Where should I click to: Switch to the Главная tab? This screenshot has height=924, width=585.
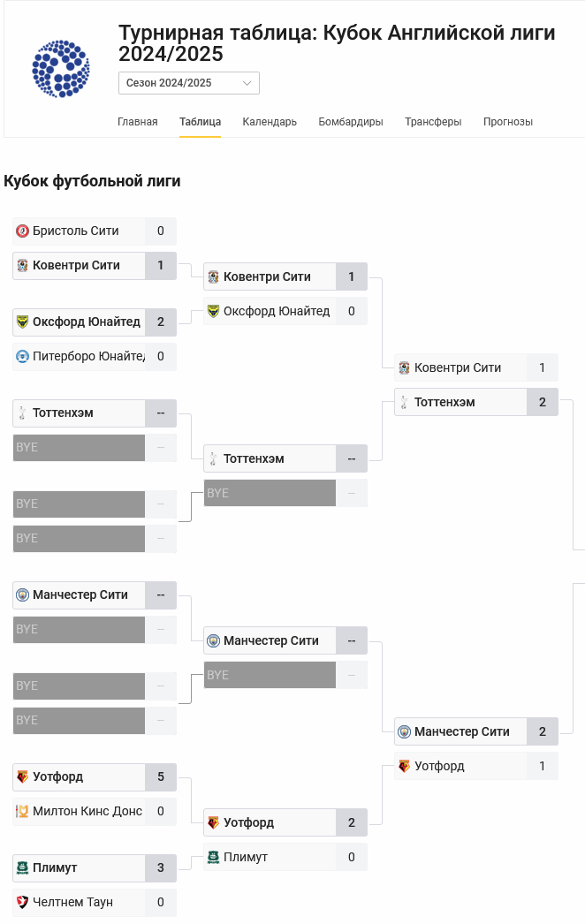tap(138, 122)
